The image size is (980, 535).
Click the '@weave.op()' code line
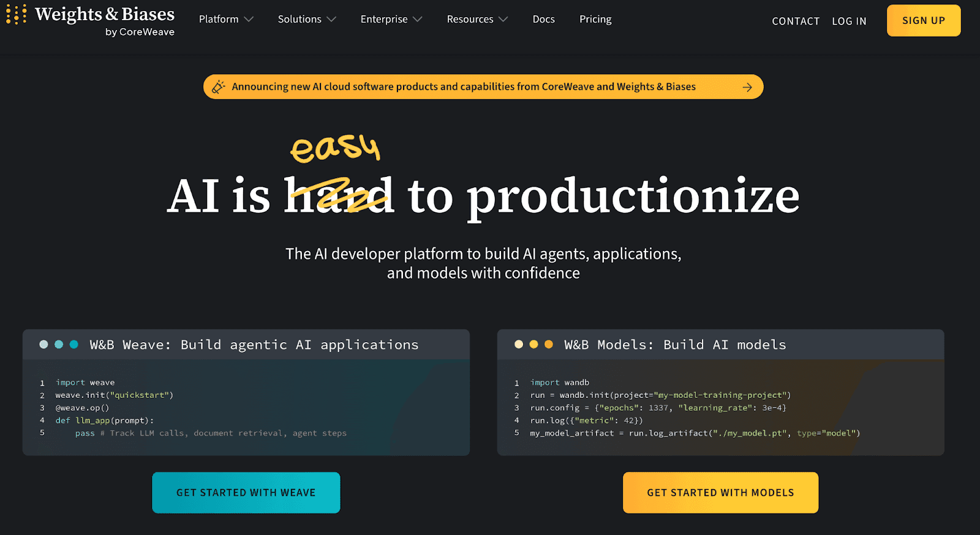tap(82, 408)
